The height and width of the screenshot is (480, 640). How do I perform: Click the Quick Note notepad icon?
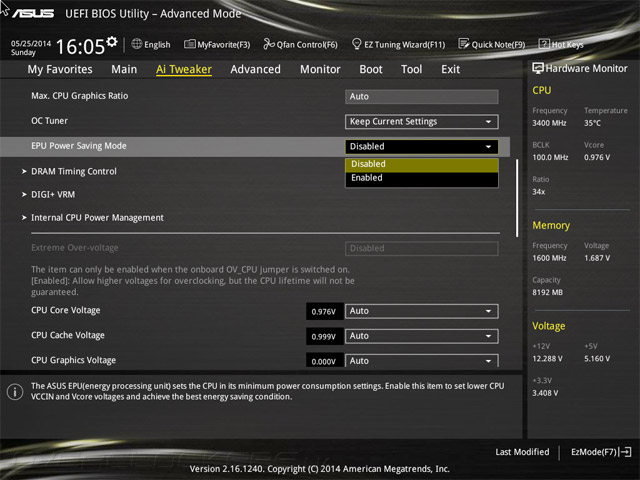pos(464,44)
